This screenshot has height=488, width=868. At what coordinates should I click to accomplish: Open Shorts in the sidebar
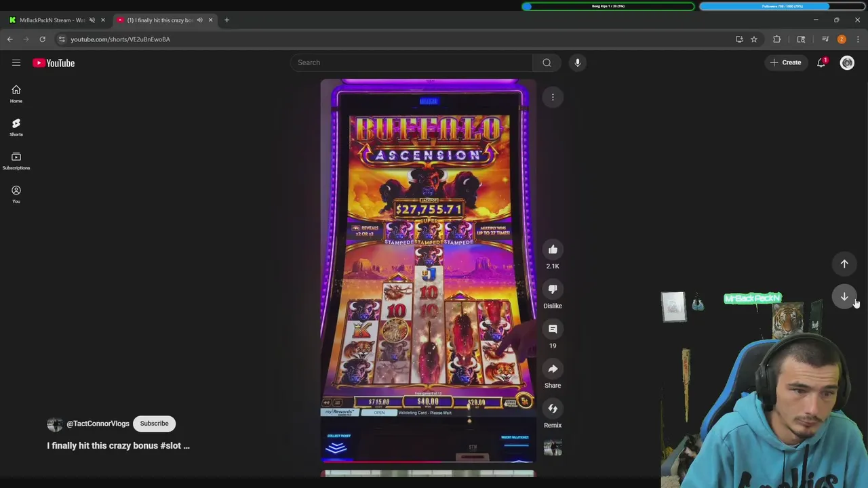pos(16,127)
